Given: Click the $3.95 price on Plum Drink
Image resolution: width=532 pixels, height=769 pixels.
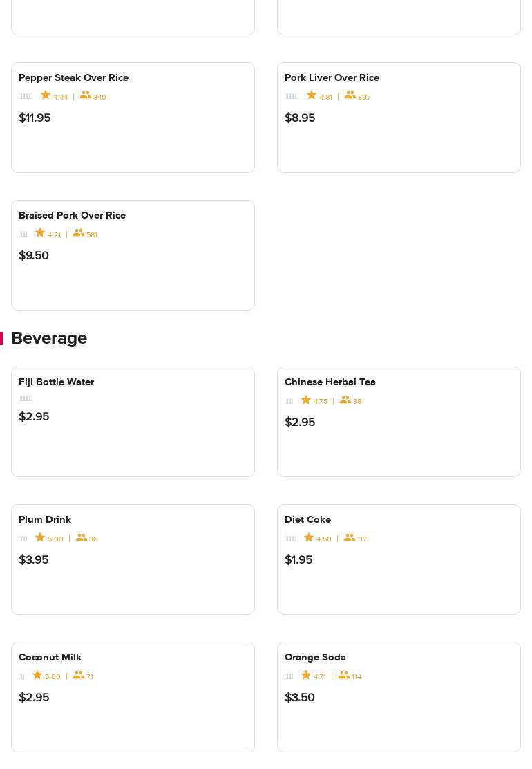Looking at the screenshot, I should [x=33, y=559].
